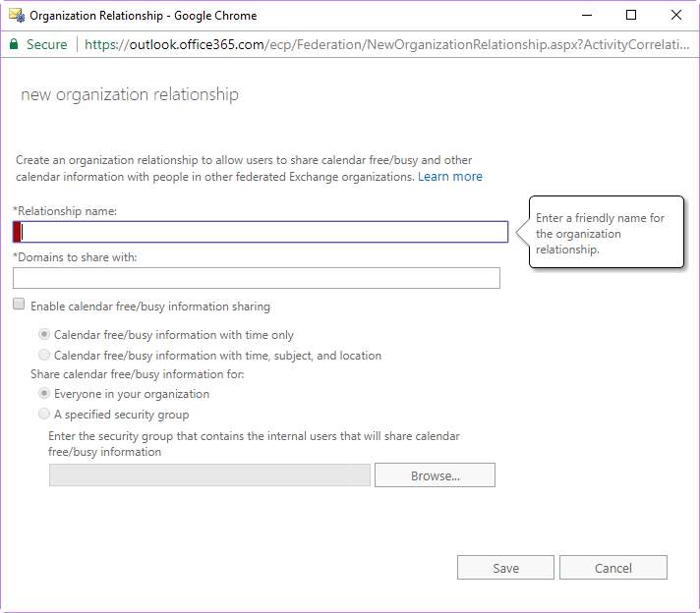Click the Organization Relationship mail window icon
The image size is (700, 613).
[17, 15]
